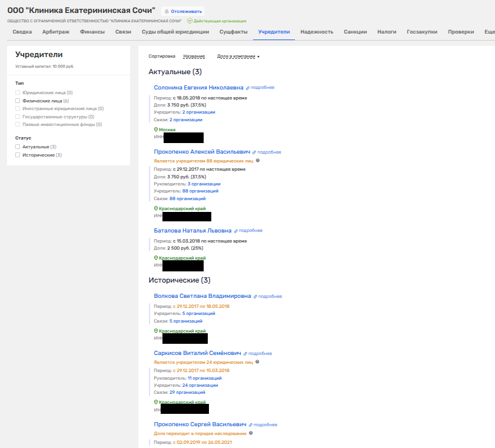Toggle the Исторические status checkbox

click(x=18, y=155)
